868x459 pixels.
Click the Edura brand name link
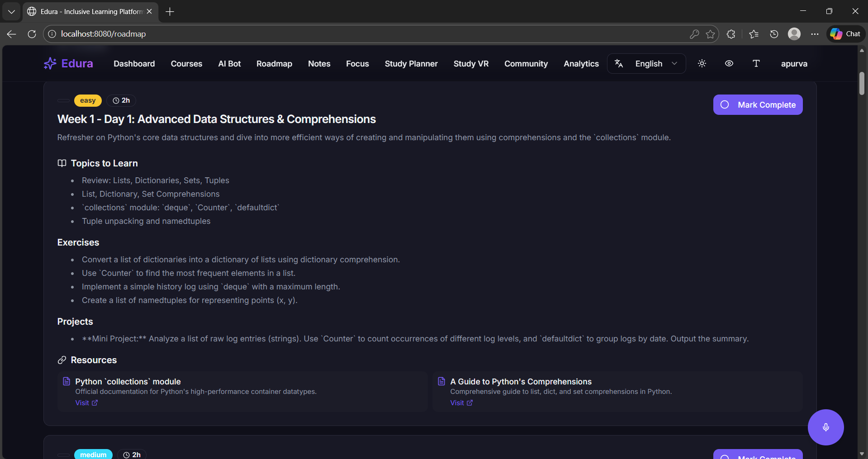(77, 64)
